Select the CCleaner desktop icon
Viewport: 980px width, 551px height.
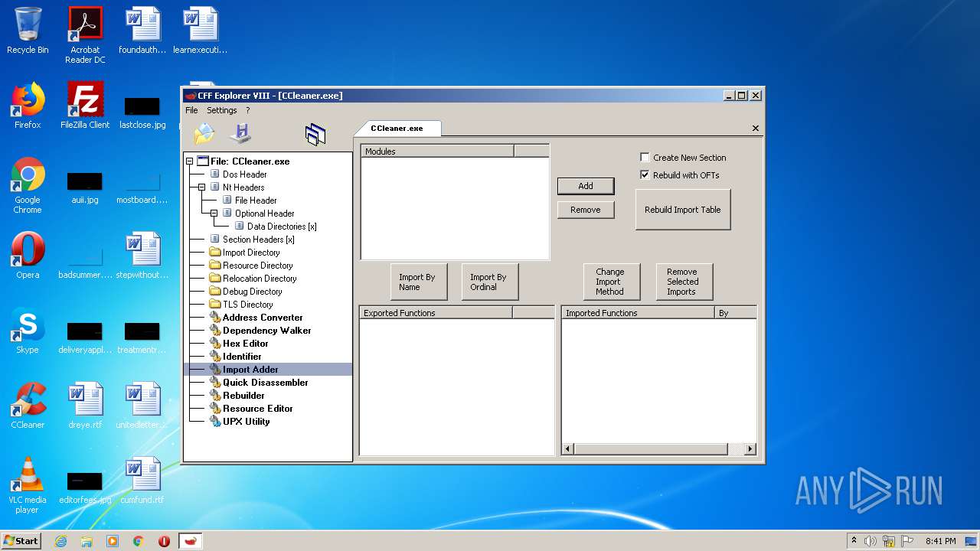(x=28, y=406)
